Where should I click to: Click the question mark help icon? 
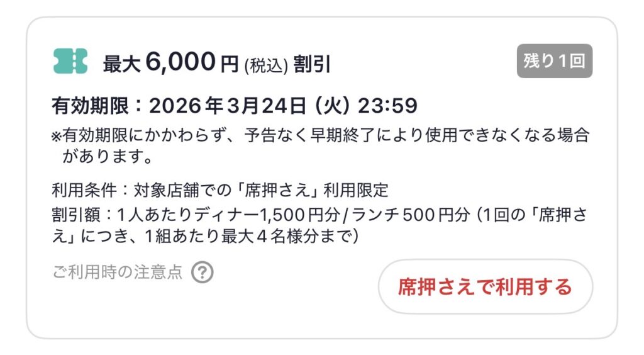point(202,273)
